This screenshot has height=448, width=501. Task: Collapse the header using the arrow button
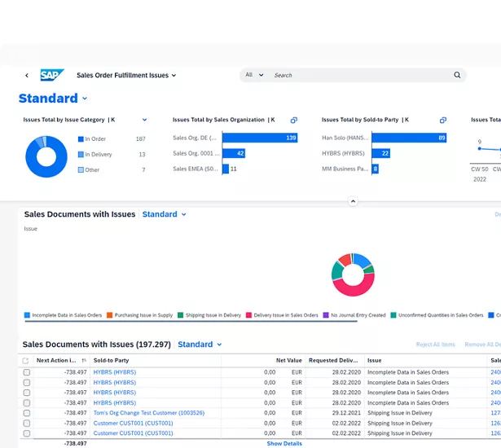pyautogui.click(x=353, y=201)
